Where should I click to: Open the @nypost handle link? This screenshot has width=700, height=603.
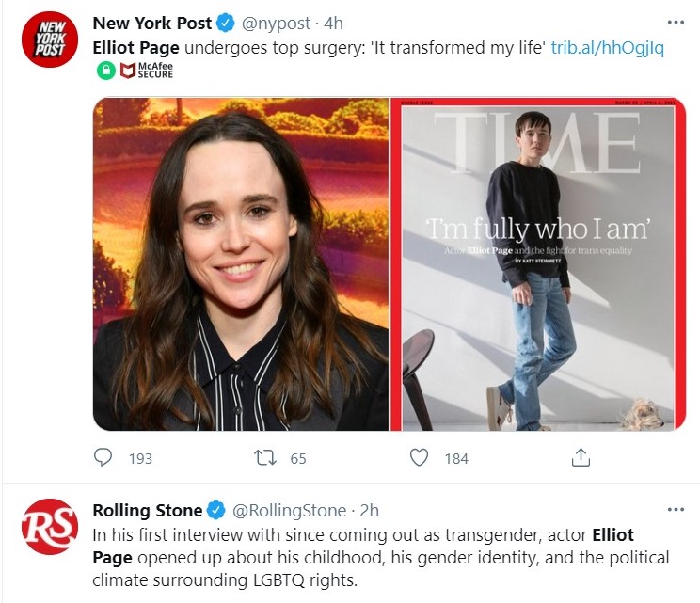coord(276,24)
